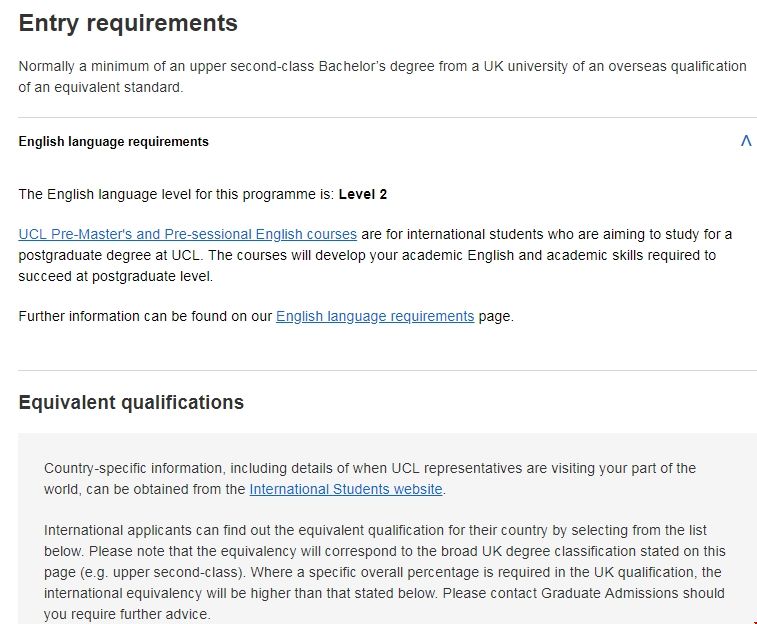Click 'you require further advice' text line
This screenshot has width=757, height=624.
point(127,614)
